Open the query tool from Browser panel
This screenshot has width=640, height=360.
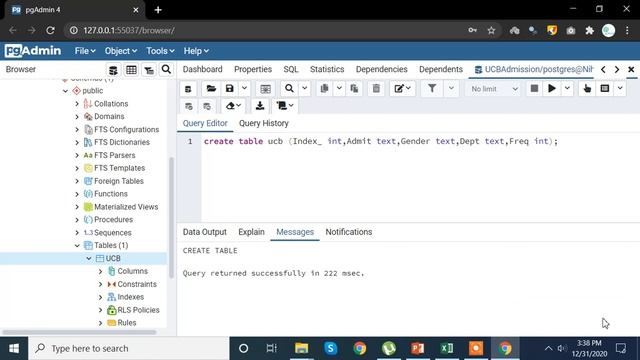click(113, 70)
